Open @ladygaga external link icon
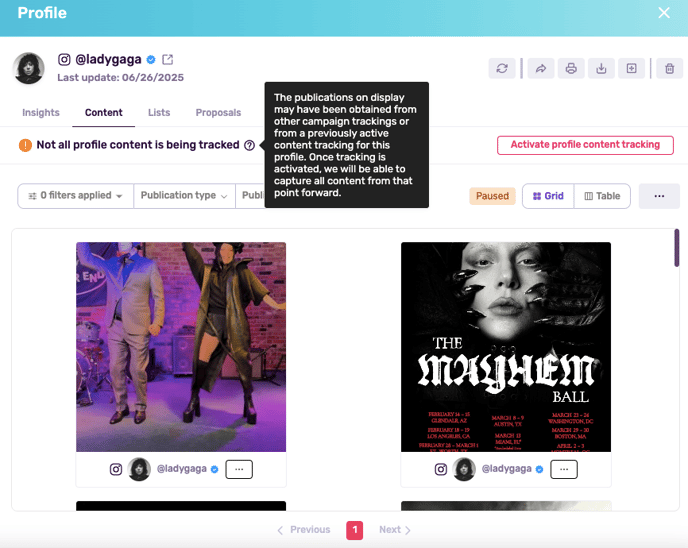The height and width of the screenshot is (548, 688). click(167, 59)
